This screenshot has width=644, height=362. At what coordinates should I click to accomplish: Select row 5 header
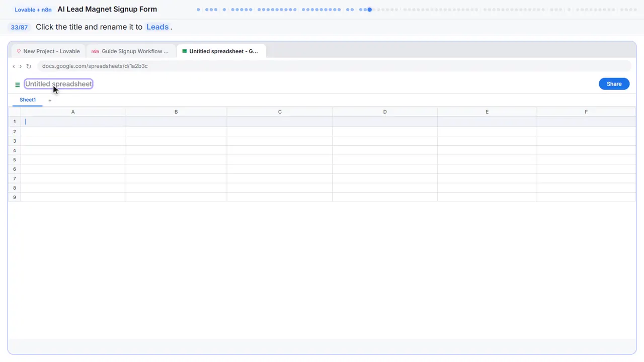[15, 160]
